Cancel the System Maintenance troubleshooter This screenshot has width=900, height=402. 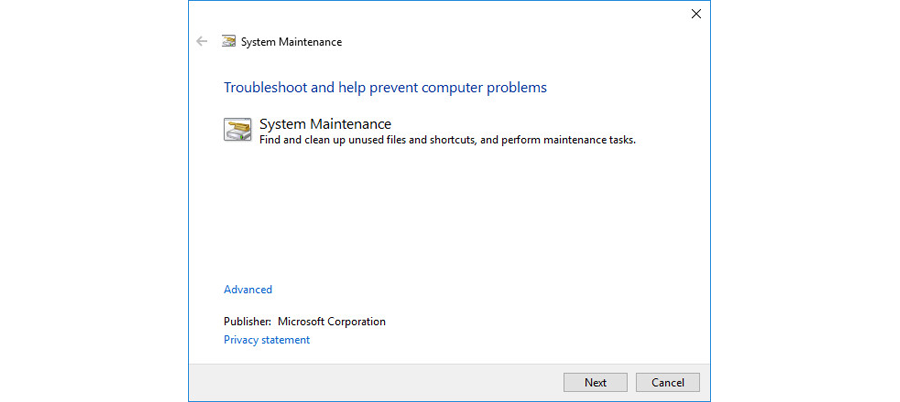coord(668,382)
